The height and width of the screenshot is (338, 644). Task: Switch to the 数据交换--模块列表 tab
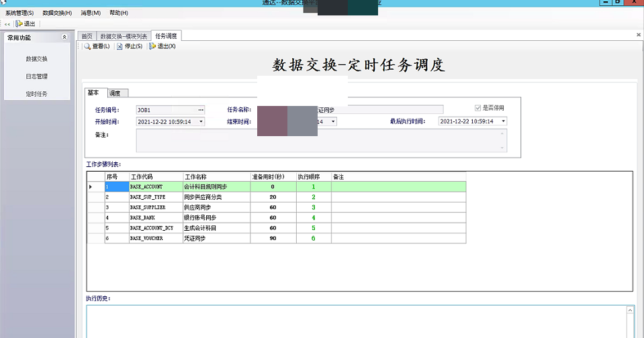123,36
